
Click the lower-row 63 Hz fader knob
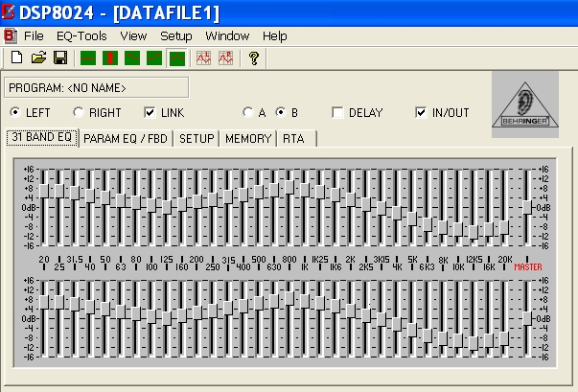coord(121,311)
